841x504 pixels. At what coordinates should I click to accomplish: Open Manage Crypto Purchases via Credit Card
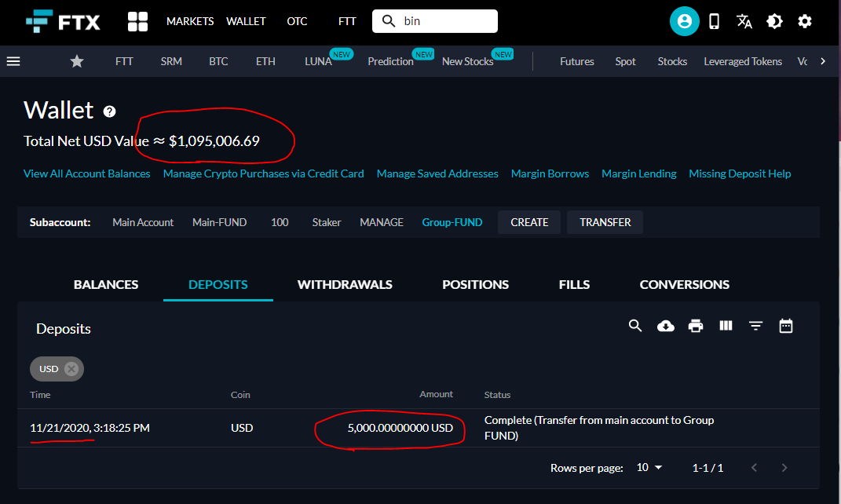[263, 173]
